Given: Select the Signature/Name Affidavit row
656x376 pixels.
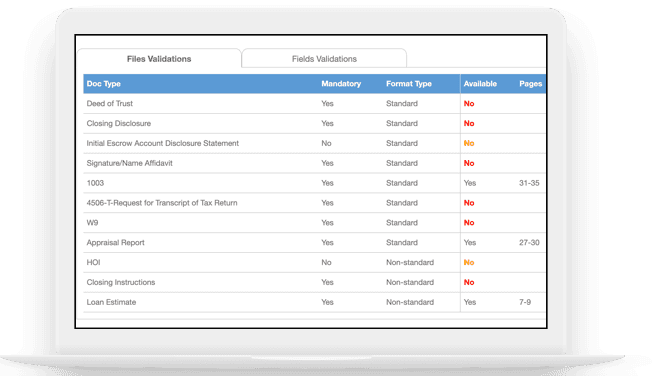Looking at the screenshot, I should (315, 163).
